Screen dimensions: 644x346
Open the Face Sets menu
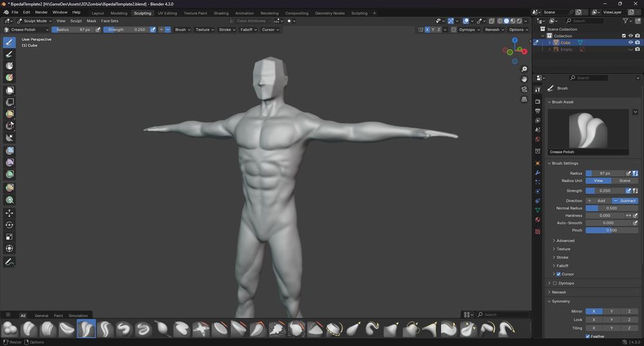(109, 21)
